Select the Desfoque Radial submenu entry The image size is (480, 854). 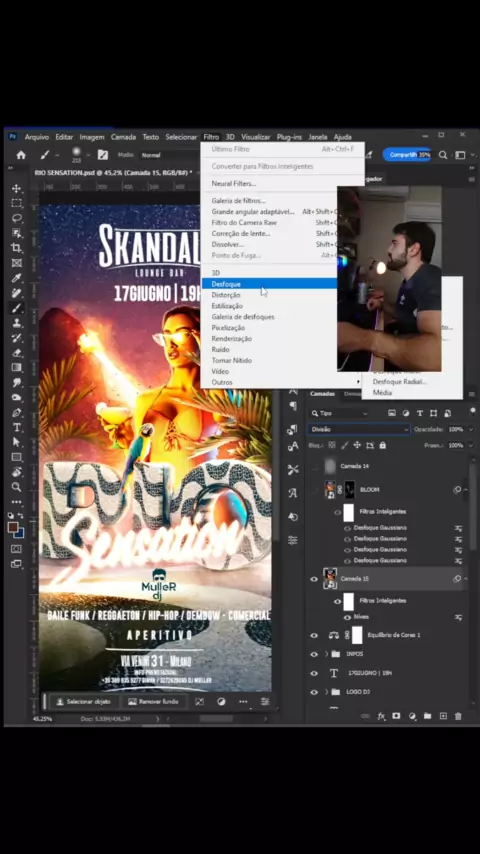pos(399,381)
